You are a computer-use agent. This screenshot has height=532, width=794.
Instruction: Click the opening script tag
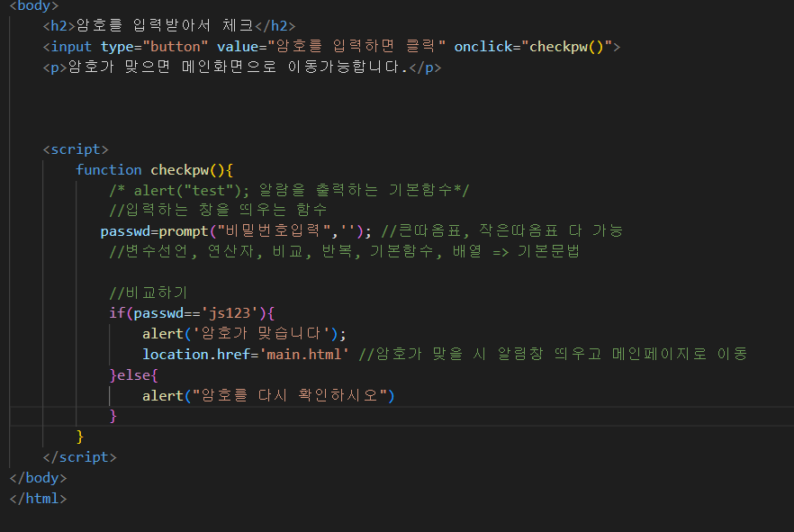coord(76,149)
